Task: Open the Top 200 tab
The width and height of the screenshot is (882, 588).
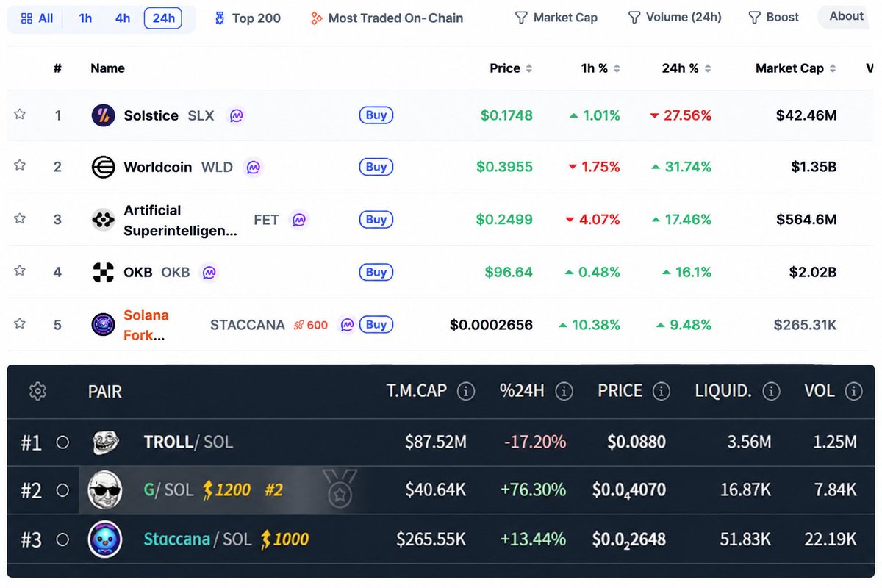Action: (247, 18)
